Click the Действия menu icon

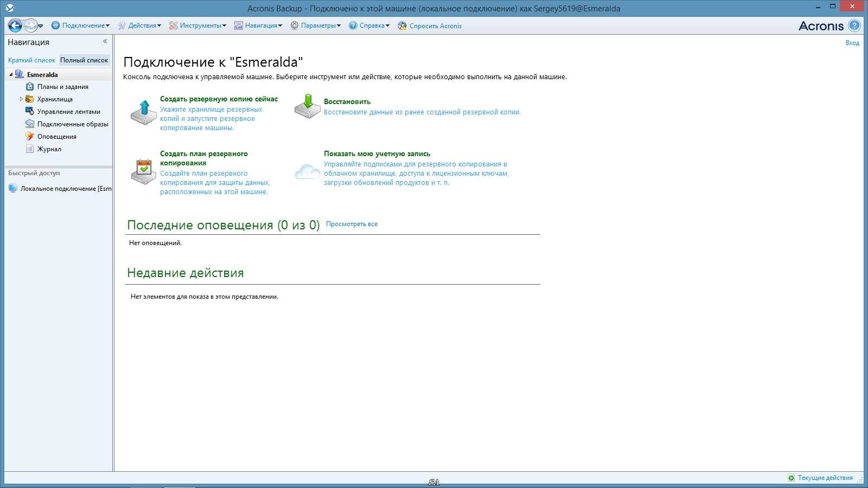click(x=122, y=25)
